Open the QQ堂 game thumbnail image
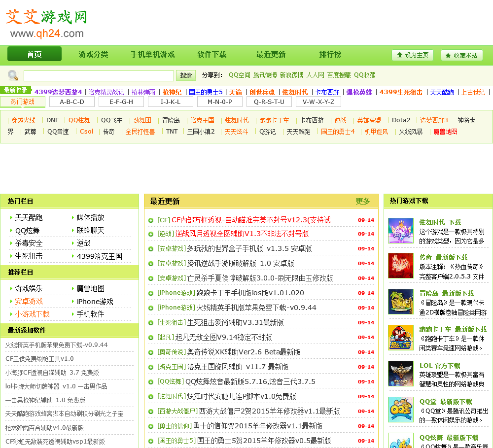This screenshot has width=493, height=448. click(x=400, y=410)
